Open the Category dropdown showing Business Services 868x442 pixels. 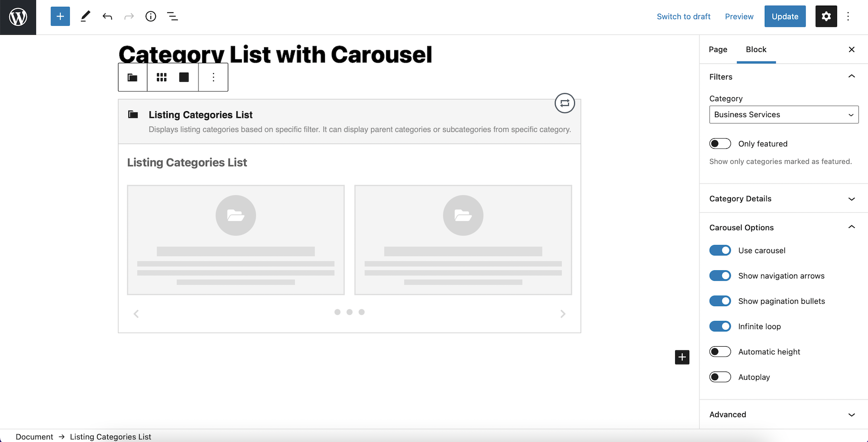[783, 115]
